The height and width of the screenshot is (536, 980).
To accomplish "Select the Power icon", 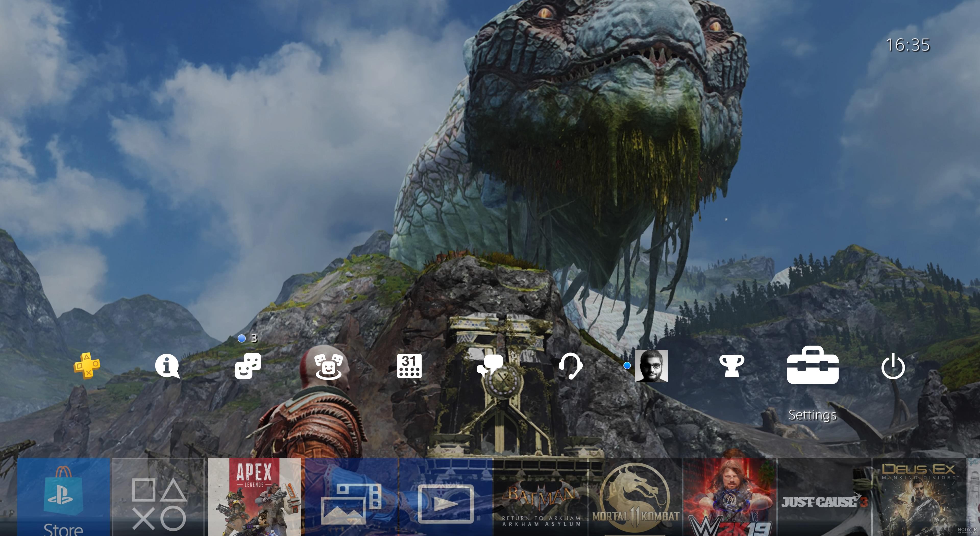I will click(x=893, y=366).
